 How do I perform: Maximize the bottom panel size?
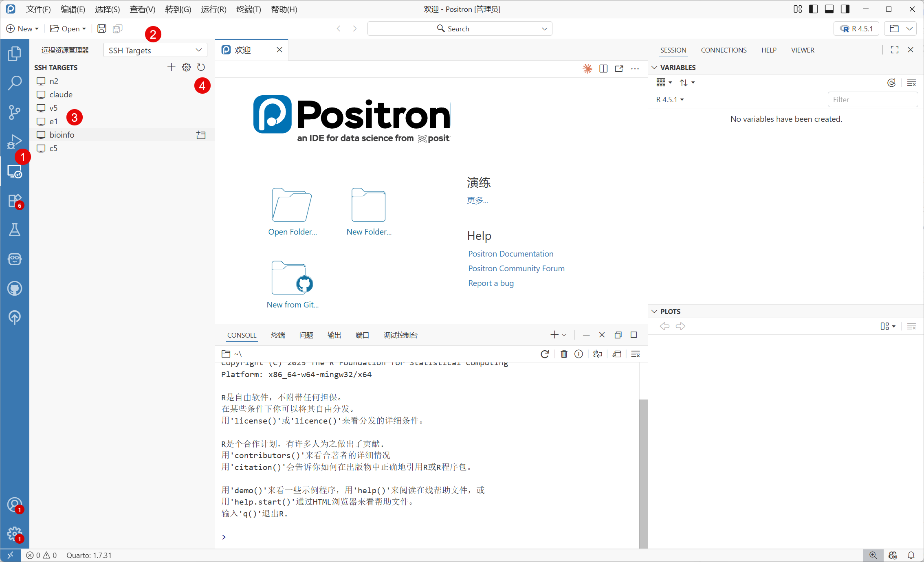point(634,335)
